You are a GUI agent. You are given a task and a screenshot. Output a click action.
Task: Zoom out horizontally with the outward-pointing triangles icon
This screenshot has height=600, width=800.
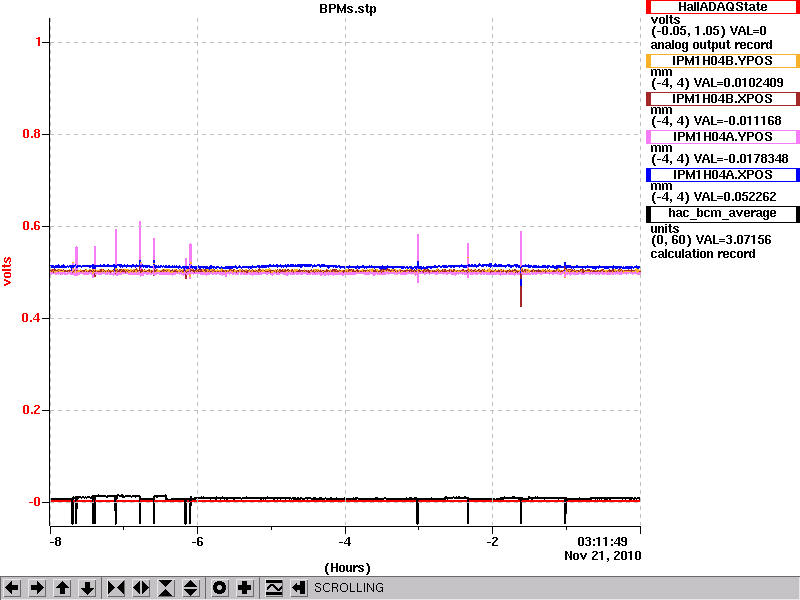pos(141,588)
